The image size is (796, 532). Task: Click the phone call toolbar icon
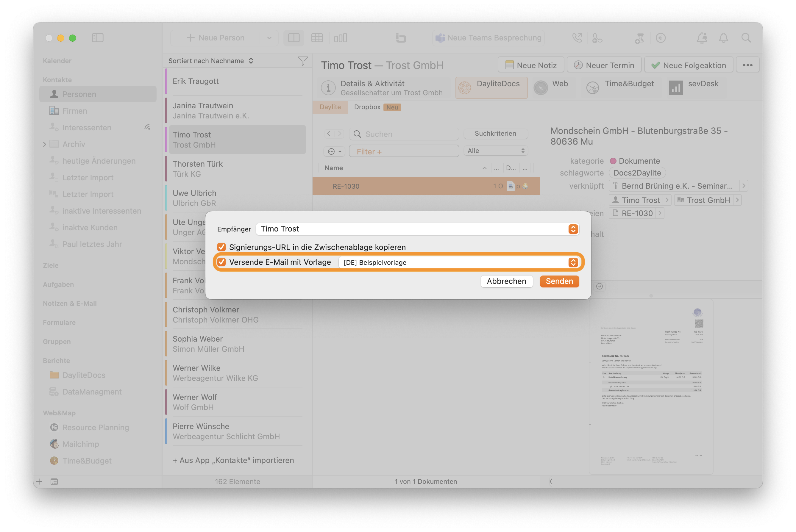pyautogui.click(x=577, y=38)
